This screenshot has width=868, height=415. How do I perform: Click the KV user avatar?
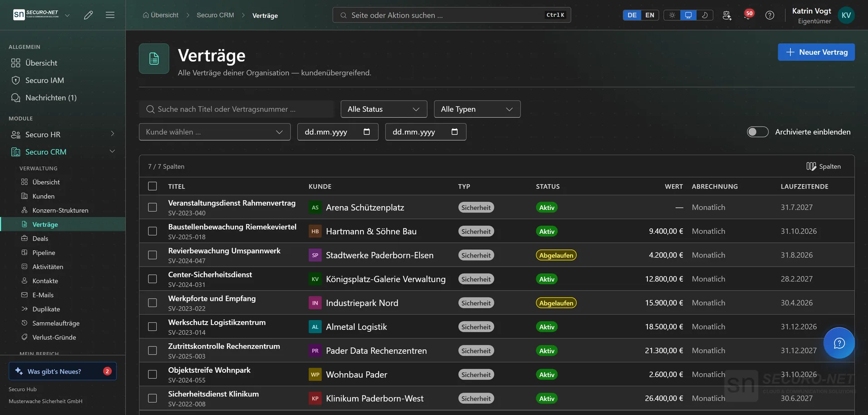click(846, 15)
